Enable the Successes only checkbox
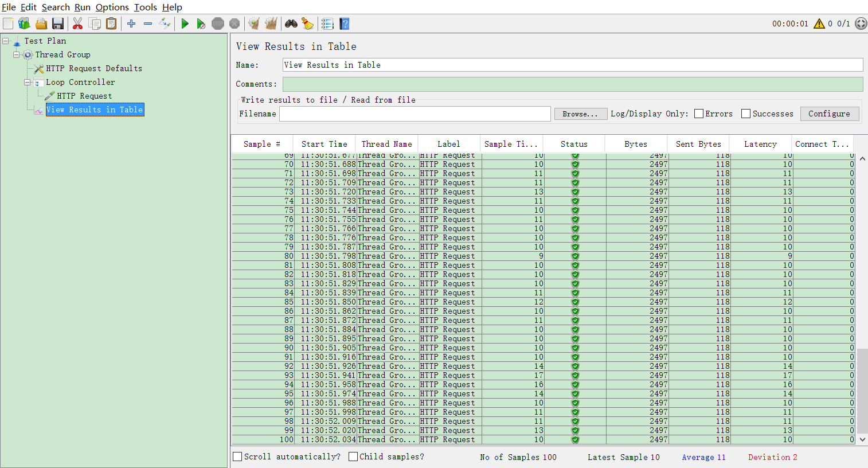This screenshot has height=468, width=868. [746, 114]
